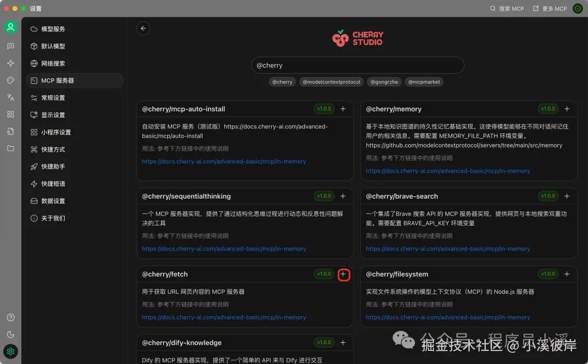Image resolution: width=588 pixels, height=364 pixels.
Task: Select MCP 服务器 settings section
Action: [74, 81]
